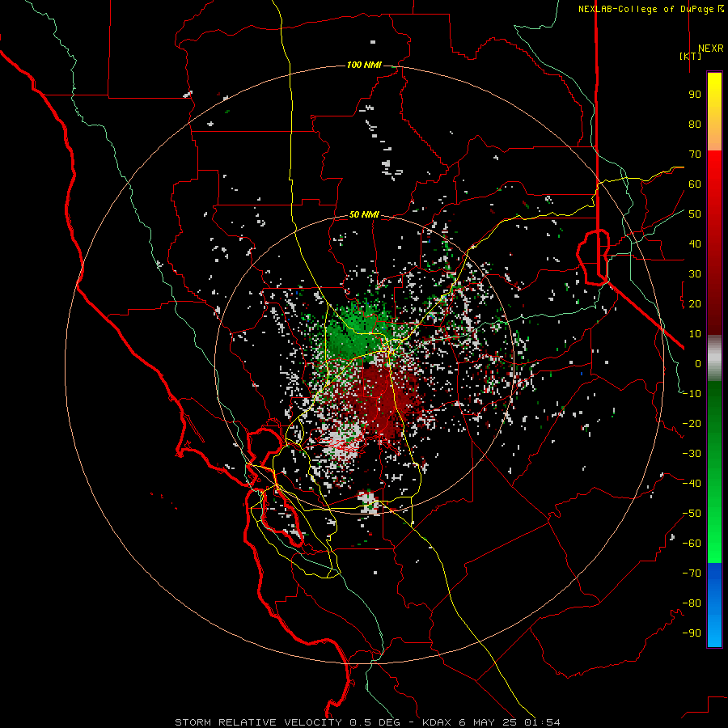The height and width of the screenshot is (728, 728).
Task: Click the -50 value on velocity scale
Action: pyautogui.click(x=692, y=514)
